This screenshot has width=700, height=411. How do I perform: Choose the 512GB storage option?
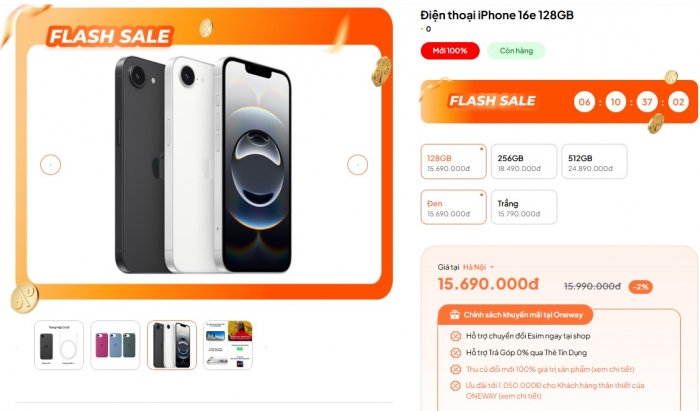coord(594,162)
